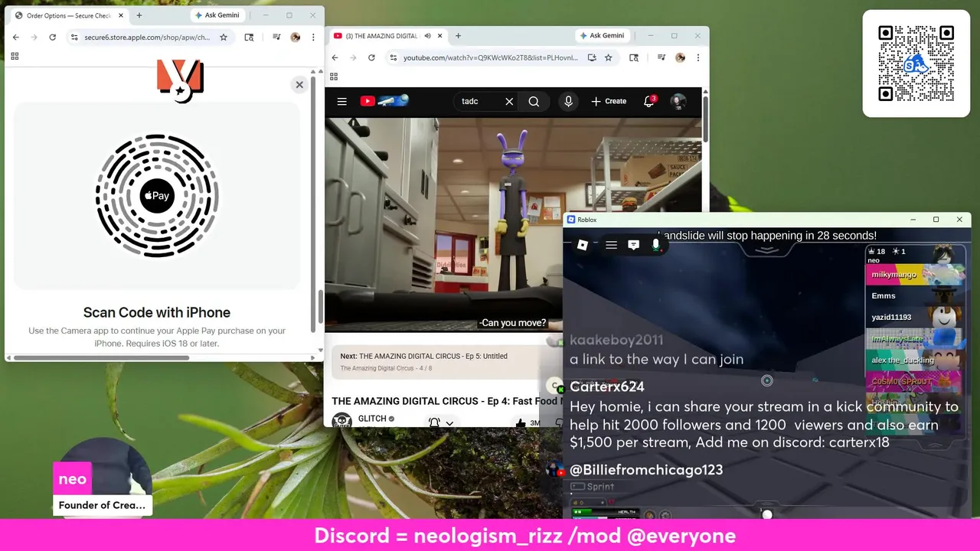Clear the YouTube search text
Image resolution: width=980 pixels, height=551 pixels.
click(x=509, y=101)
